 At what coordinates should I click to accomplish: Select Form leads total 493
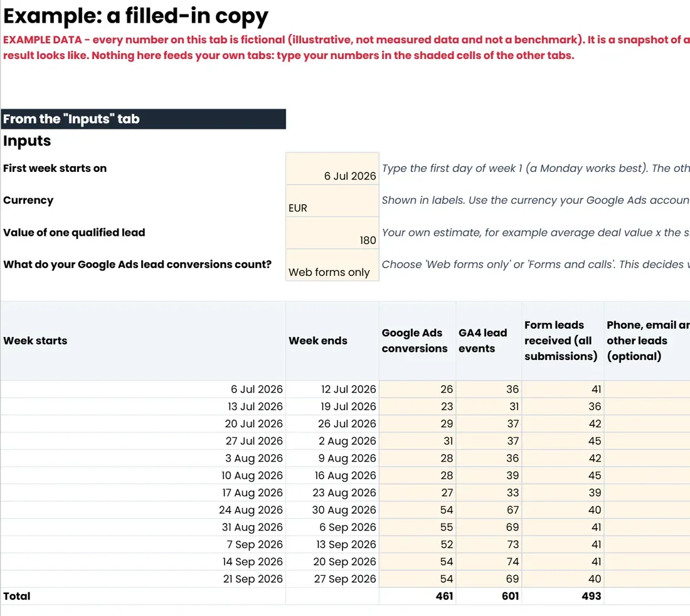pyautogui.click(x=563, y=596)
